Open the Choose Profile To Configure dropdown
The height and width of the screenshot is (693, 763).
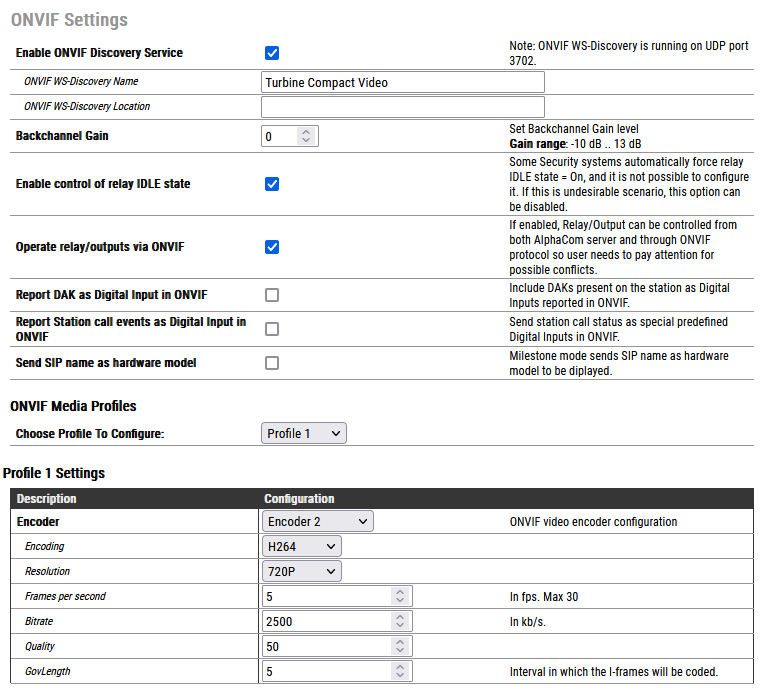[x=304, y=433]
